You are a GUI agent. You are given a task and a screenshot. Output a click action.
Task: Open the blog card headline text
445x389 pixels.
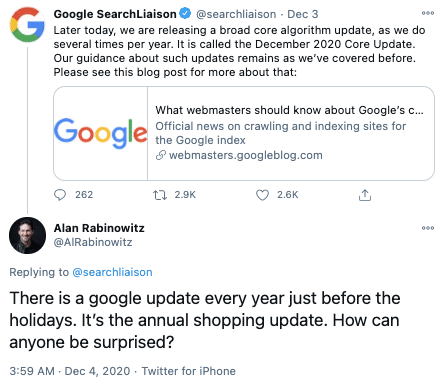pos(289,110)
